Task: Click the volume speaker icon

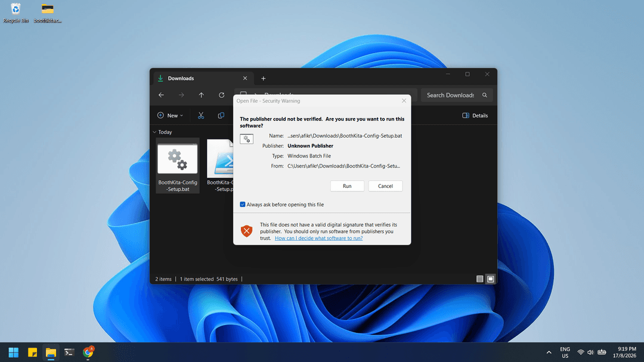Action: (590, 352)
